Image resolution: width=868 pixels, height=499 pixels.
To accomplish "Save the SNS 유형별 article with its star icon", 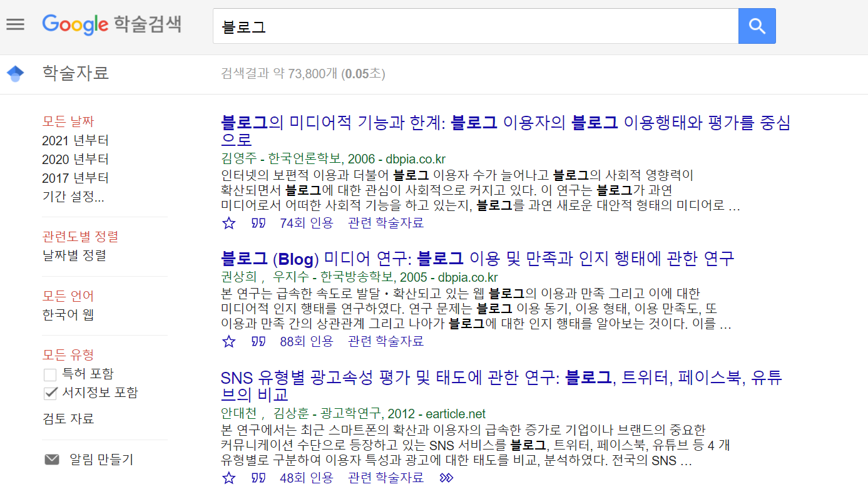I will click(x=229, y=478).
